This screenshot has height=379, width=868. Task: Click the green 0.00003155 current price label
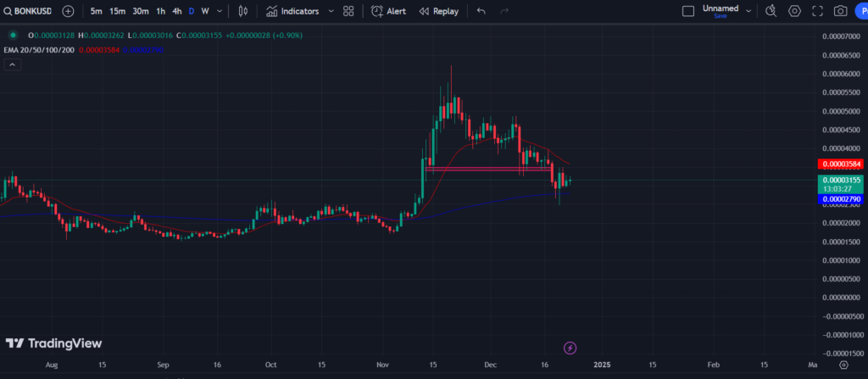pos(840,183)
